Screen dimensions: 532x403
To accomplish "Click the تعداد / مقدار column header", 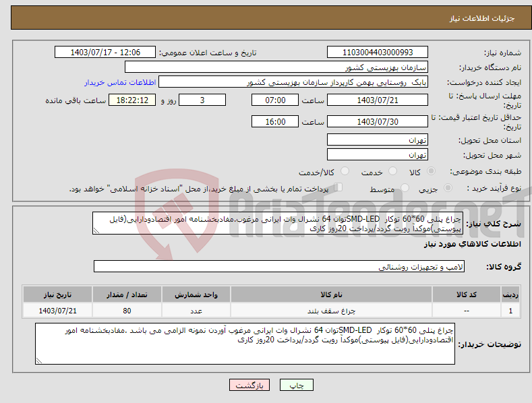I will coord(127,294).
